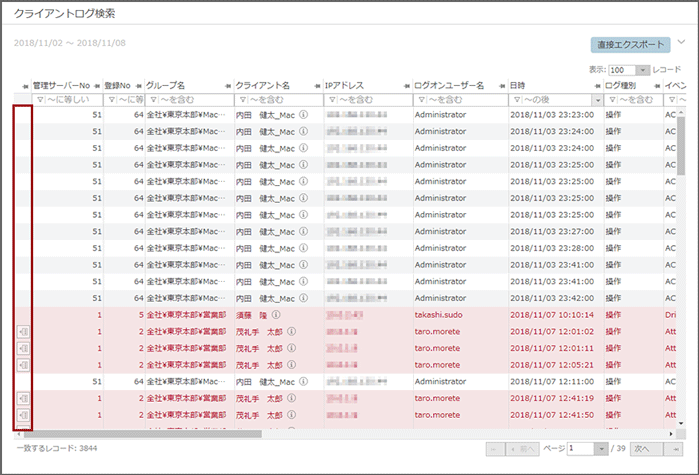This screenshot has height=475, width=699.
Task: Click the 直接エクスポート button
Action: tap(630, 45)
